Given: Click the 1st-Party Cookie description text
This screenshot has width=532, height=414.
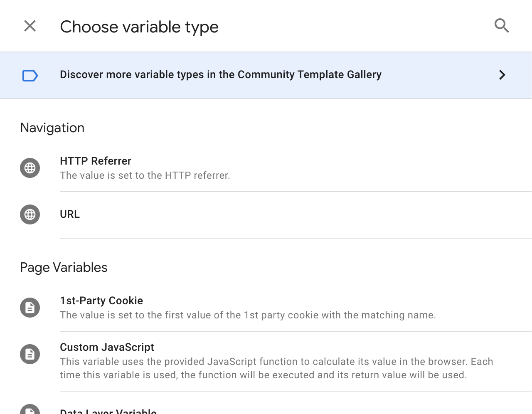Looking at the screenshot, I should coord(248,315).
